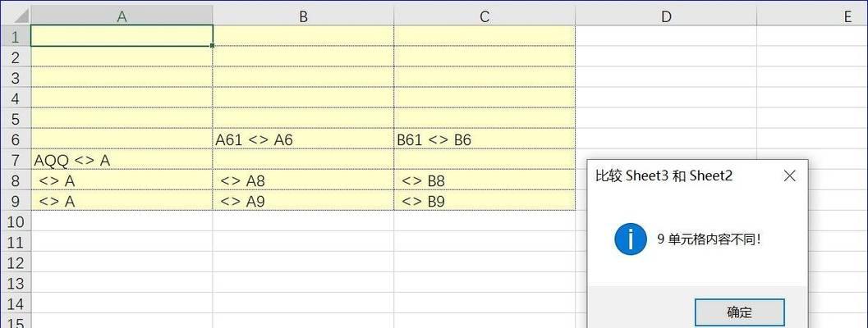Click the fill handle of cell A1
Screen dimensions: 868x328
[x=213, y=46]
